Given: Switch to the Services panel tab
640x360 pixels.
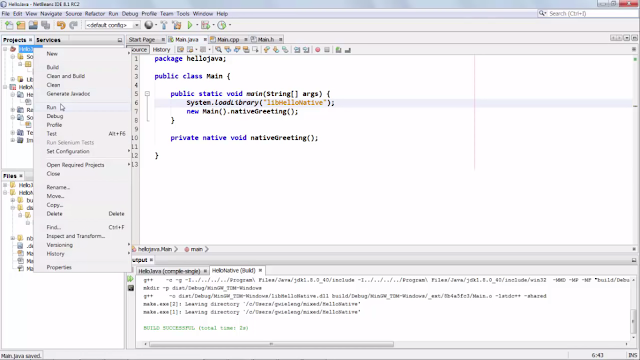Looking at the screenshot, I should (x=48, y=40).
